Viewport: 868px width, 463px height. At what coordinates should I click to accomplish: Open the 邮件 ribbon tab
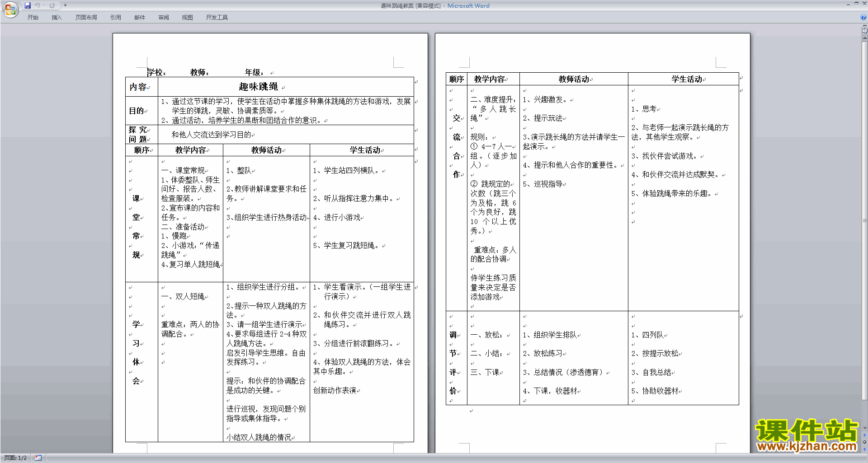click(x=140, y=17)
